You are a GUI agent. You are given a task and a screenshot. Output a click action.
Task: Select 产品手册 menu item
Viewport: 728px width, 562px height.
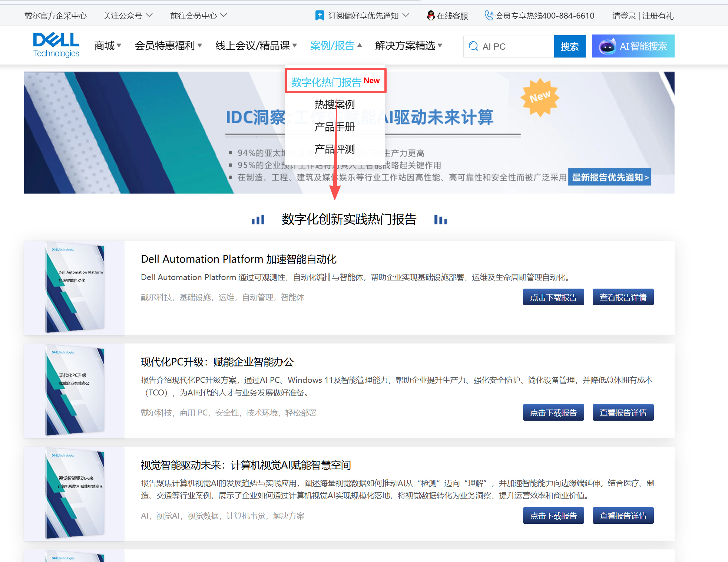click(x=335, y=127)
